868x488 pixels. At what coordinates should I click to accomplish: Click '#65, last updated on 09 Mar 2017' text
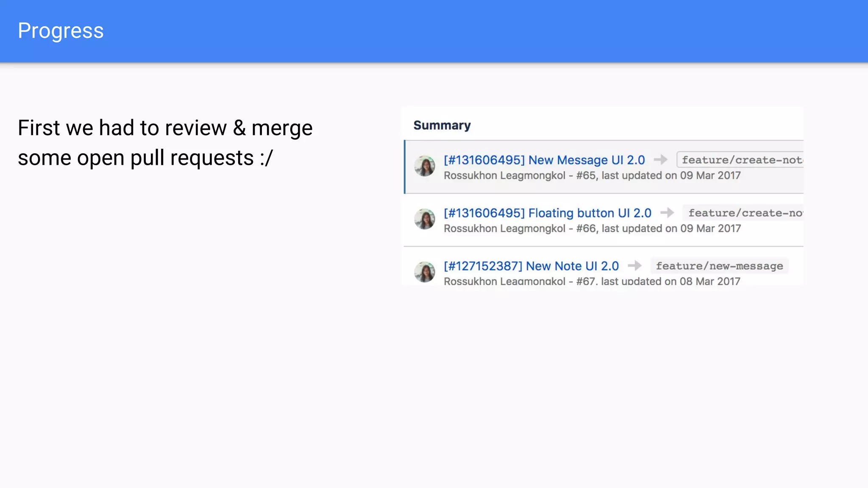coord(659,175)
